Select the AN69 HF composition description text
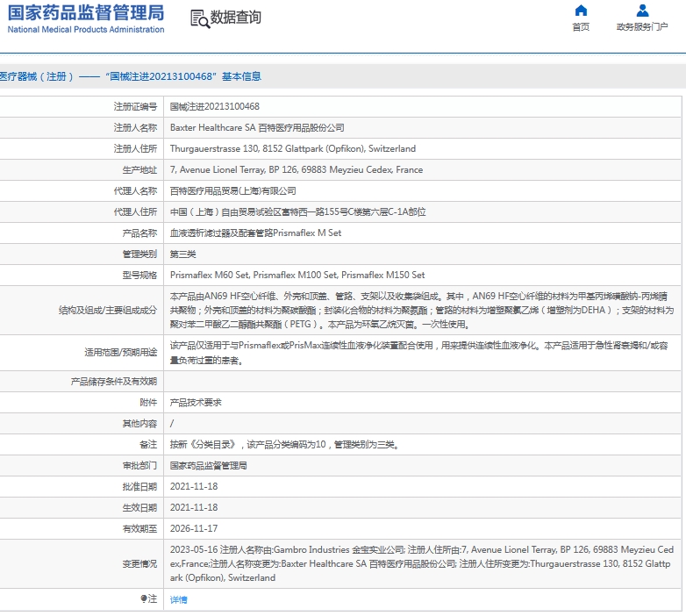Image resolution: width=686 pixels, height=616 pixels. coord(422,310)
